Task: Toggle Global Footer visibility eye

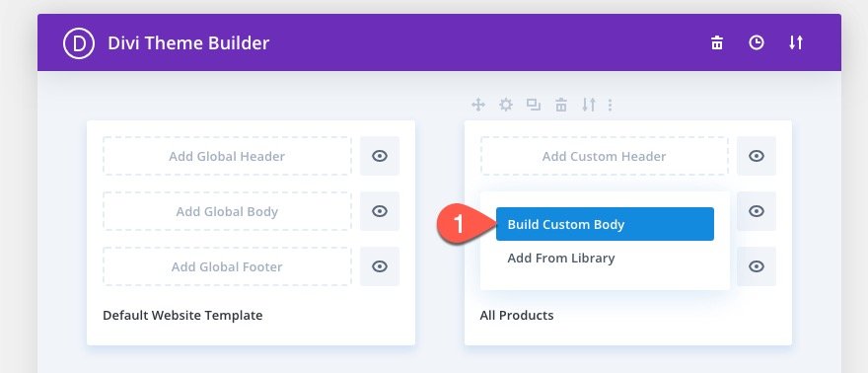Action: click(380, 266)
